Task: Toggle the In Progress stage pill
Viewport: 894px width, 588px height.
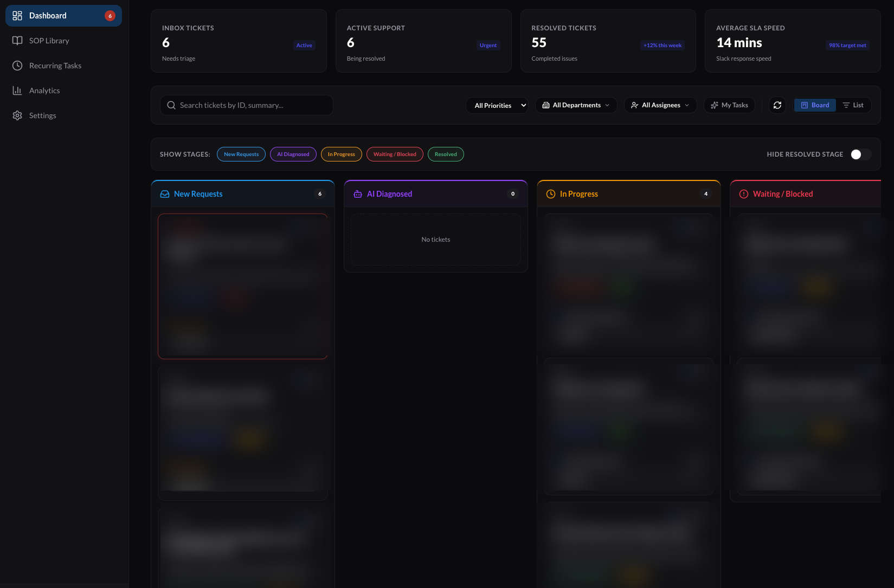Action: [341, 154]
